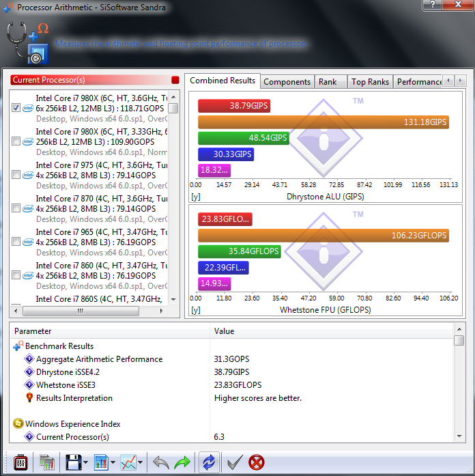
Task: Click the grey back arrow icon
Action: (161, 462)
